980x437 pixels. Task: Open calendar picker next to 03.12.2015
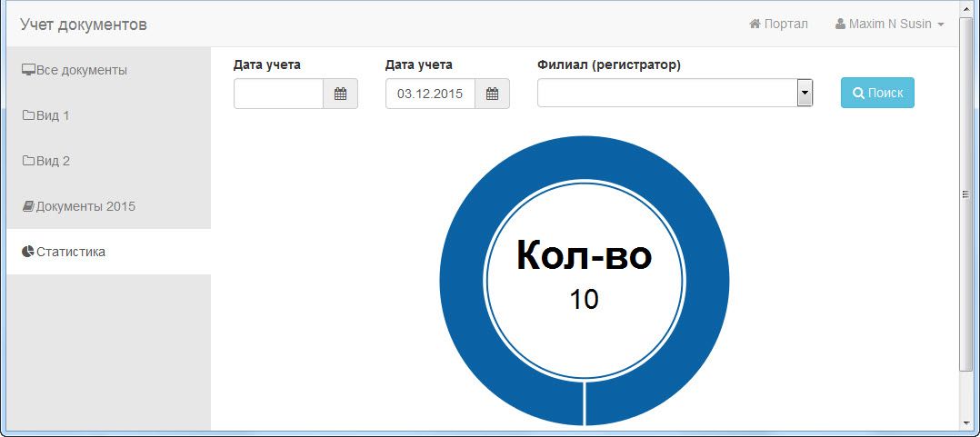492,94
